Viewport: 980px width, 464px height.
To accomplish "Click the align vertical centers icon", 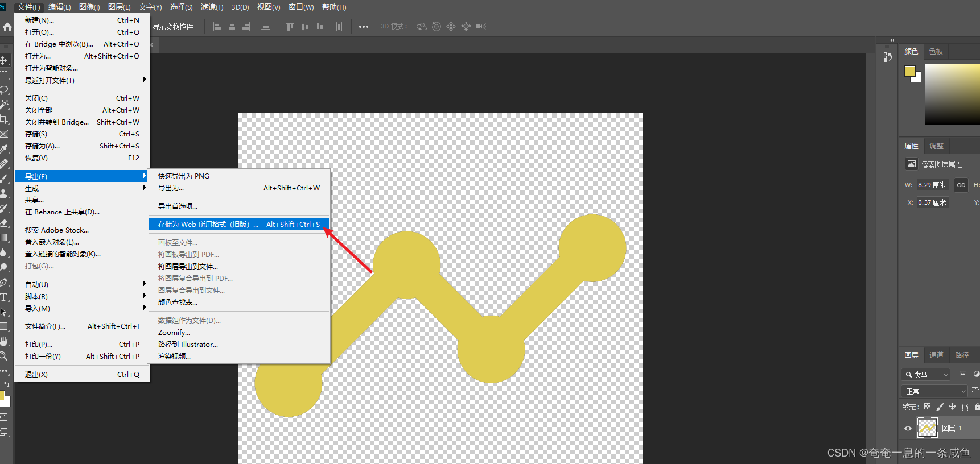I will [305, 27].
